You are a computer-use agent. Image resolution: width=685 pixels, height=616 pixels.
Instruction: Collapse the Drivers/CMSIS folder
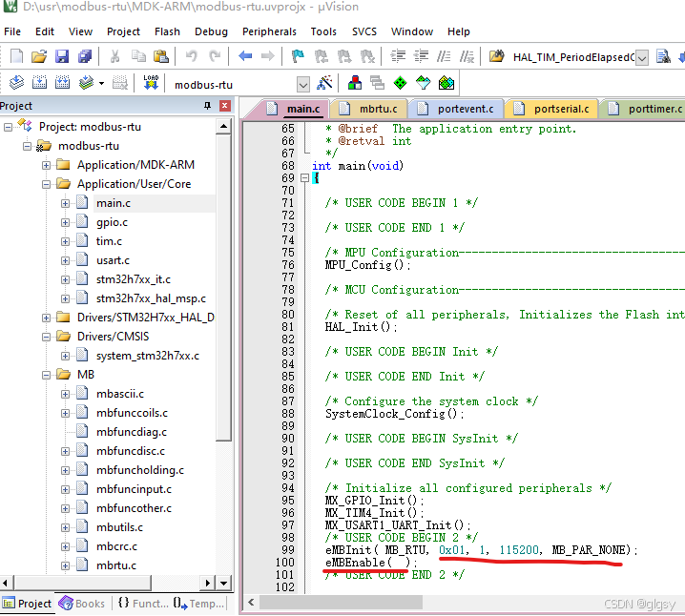46,337
